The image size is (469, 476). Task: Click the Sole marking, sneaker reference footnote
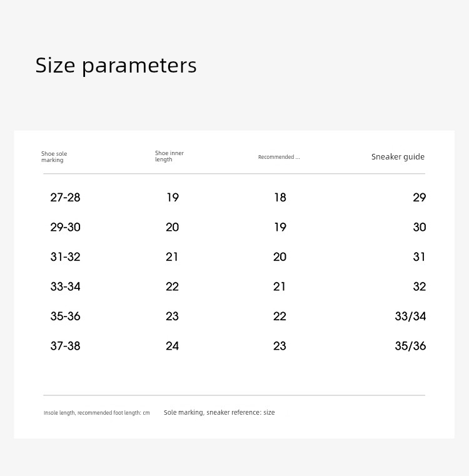click(x=219, y=413)
